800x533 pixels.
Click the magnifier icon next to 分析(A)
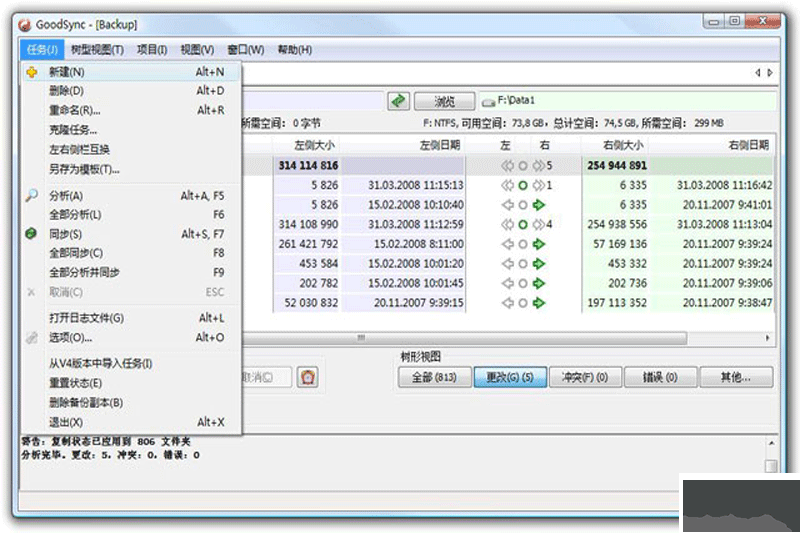tap(31, 196)
